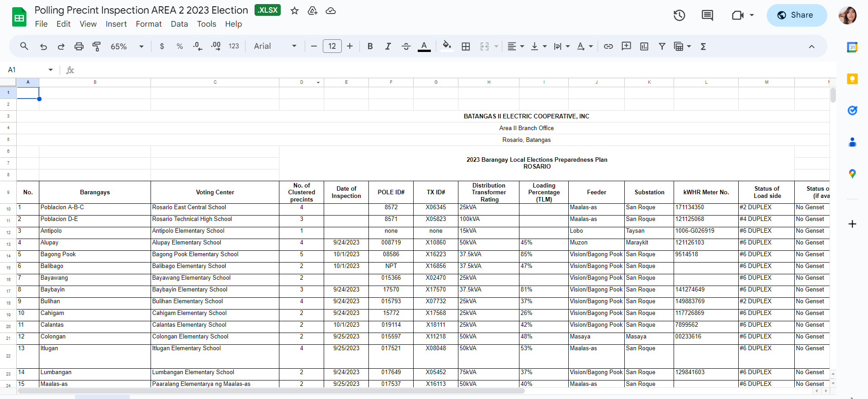This screenshot has width=868, height=399.
Task: Open Contacts side panel
Action: [x=852, y=142]
